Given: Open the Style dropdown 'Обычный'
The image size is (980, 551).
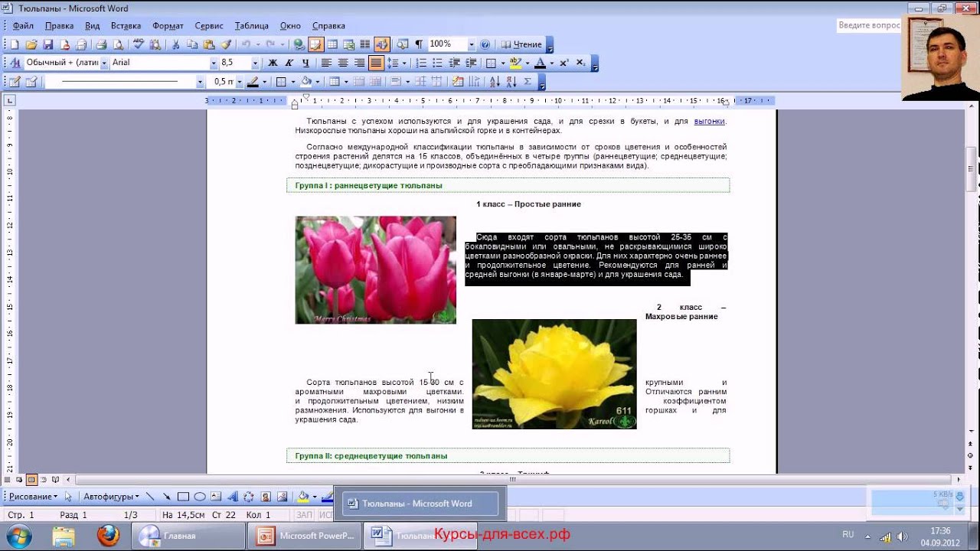Looking at the screenshot, I should 104,63.
